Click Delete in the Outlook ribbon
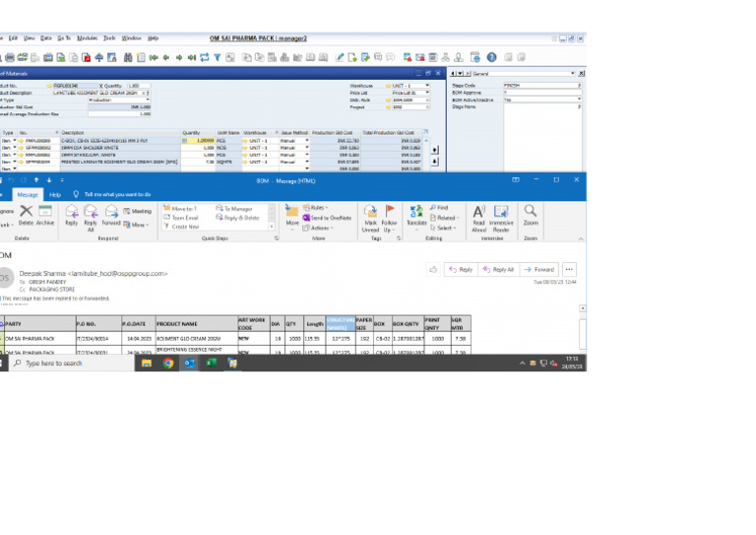This screenshot has height=535, width=756. 26,215
